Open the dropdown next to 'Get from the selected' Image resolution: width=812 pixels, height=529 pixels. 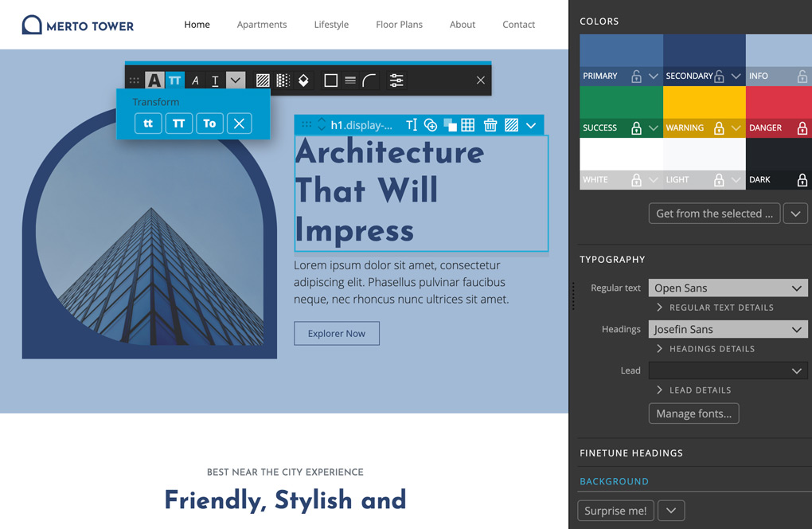tap(795, 214)
